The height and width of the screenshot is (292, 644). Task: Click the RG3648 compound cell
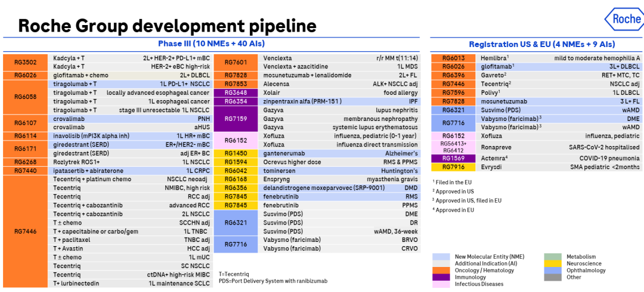pos(236,92)
